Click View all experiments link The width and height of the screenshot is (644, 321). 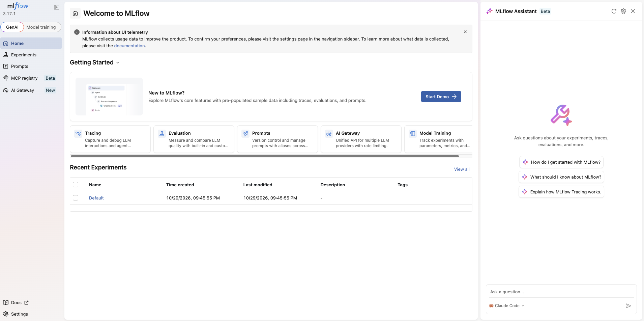462,169
